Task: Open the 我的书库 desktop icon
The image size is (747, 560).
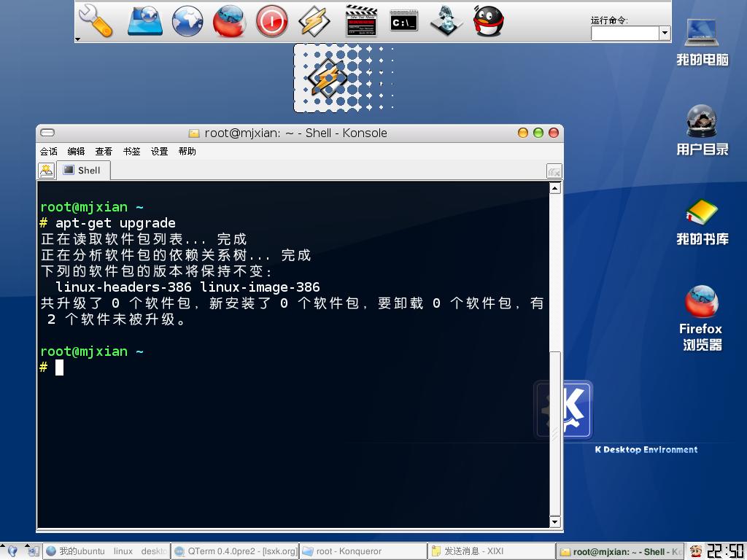Action: tap(703, 222)
